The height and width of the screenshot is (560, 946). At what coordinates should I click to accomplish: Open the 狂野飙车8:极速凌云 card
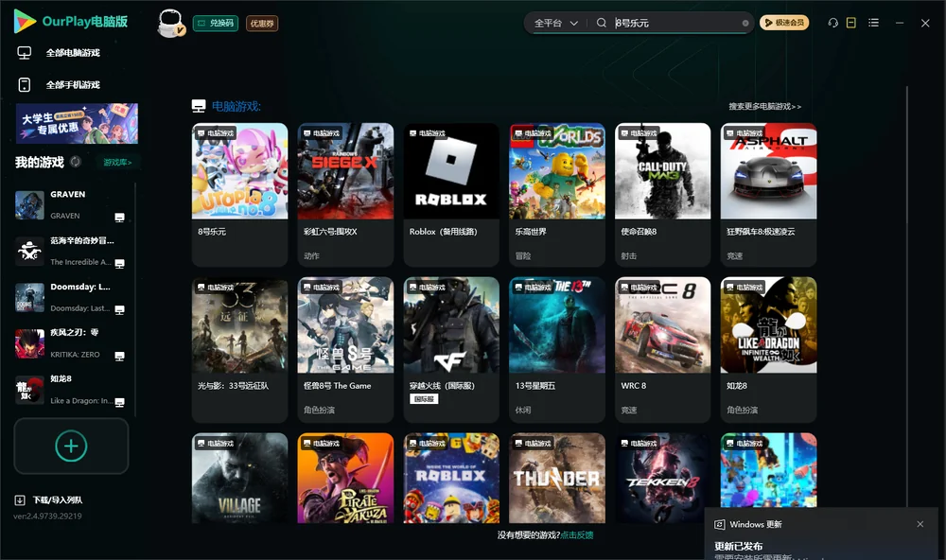pyautogui.click(x=768, y=194)
